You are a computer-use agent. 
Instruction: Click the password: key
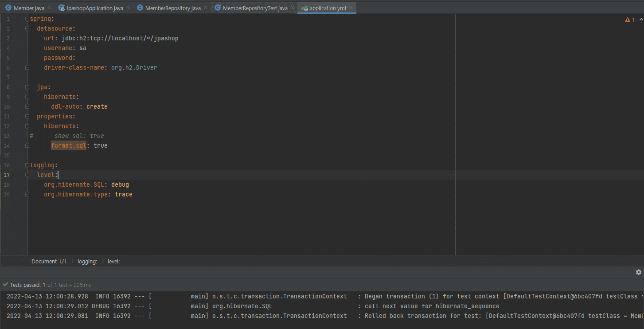point(60,58)
